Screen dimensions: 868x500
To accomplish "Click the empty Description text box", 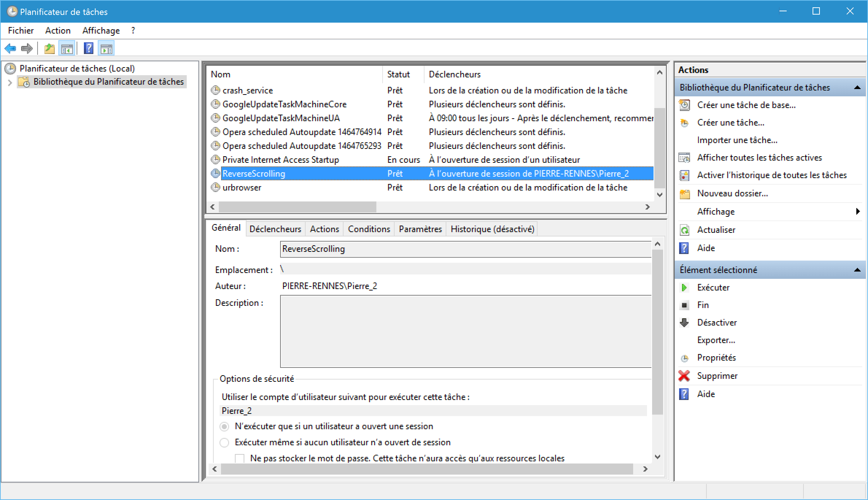I will 466,331.
